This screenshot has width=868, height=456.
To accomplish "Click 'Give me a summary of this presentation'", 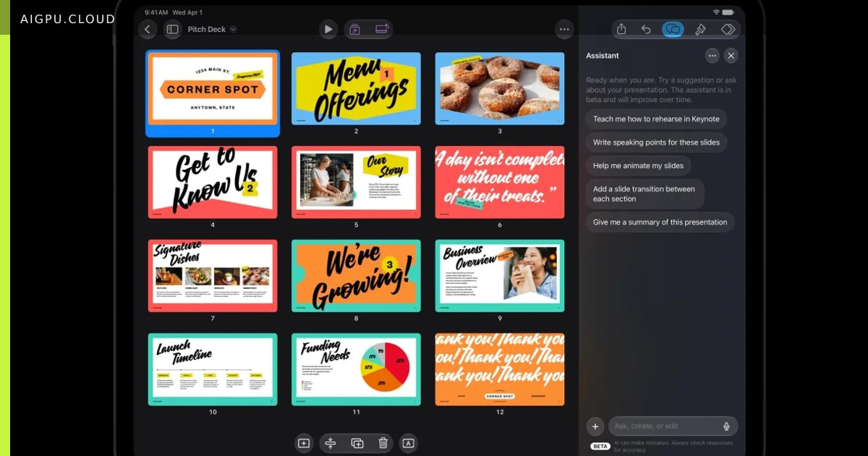I will (x=660, y=222).
